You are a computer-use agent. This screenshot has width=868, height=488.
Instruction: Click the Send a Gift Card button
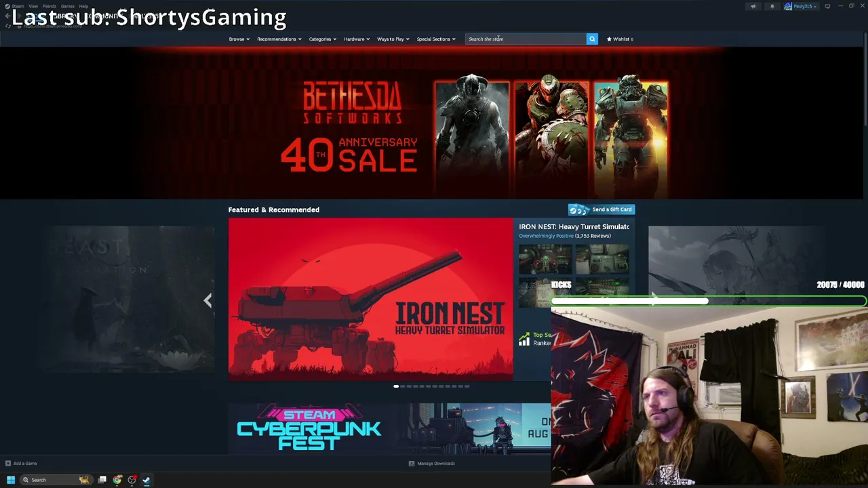(x=601, y=209)
